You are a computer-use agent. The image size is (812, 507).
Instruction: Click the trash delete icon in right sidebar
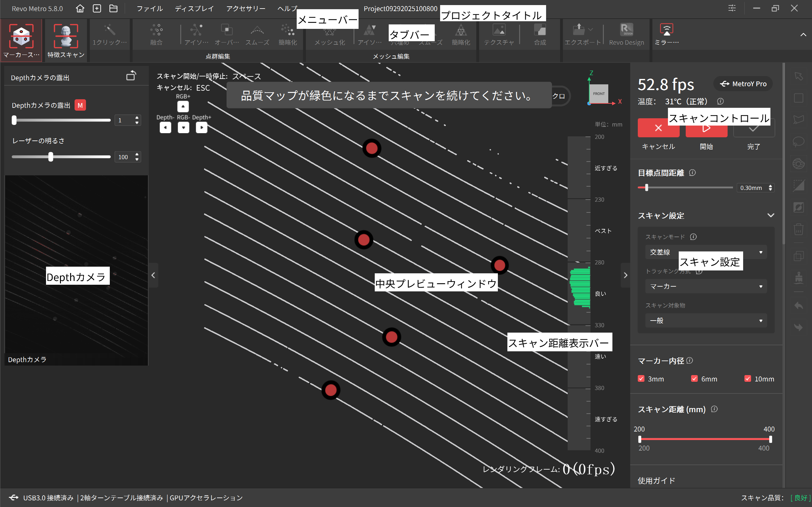tap(799, 229)
